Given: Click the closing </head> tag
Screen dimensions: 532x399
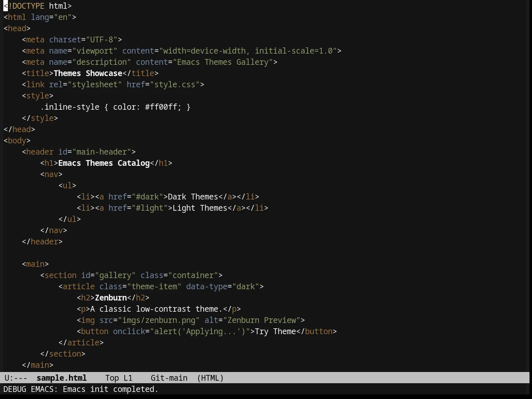Looking at the screenshot, I should (20, 129).
